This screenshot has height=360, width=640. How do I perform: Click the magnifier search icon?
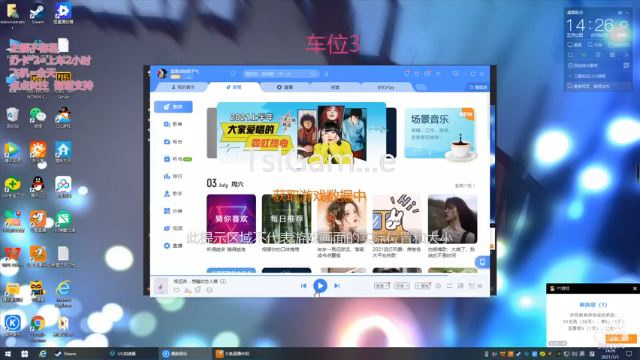pyautogui.click(x=313, y=74)
